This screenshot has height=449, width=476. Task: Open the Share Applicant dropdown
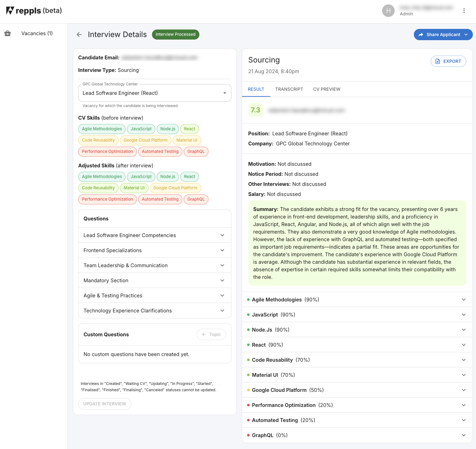coord(443,35)
